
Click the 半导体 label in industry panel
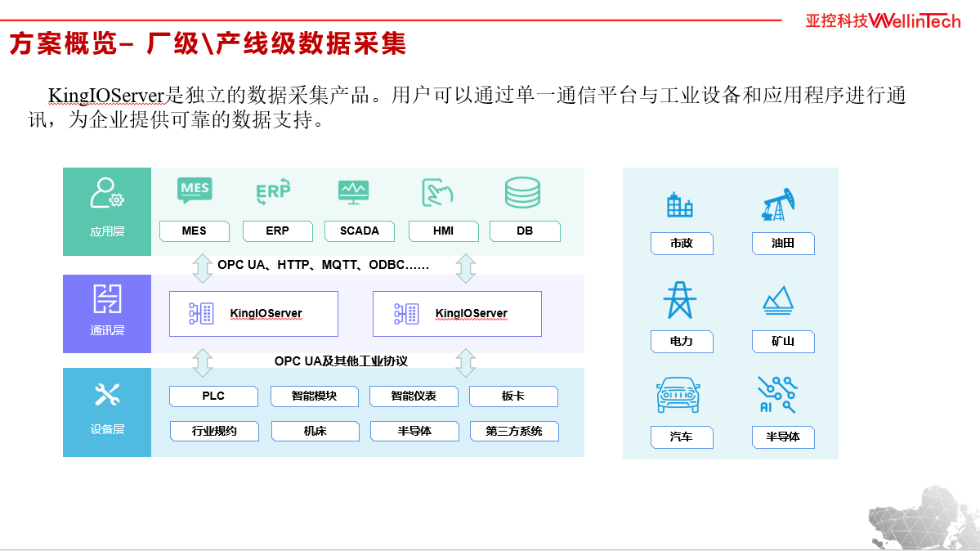pos(783,437)
